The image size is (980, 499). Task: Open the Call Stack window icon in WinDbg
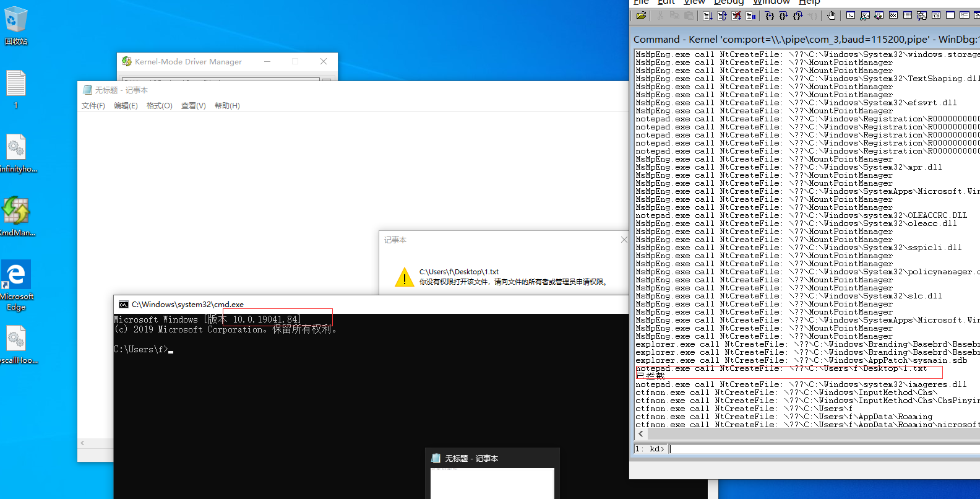[x=921, y=15]
